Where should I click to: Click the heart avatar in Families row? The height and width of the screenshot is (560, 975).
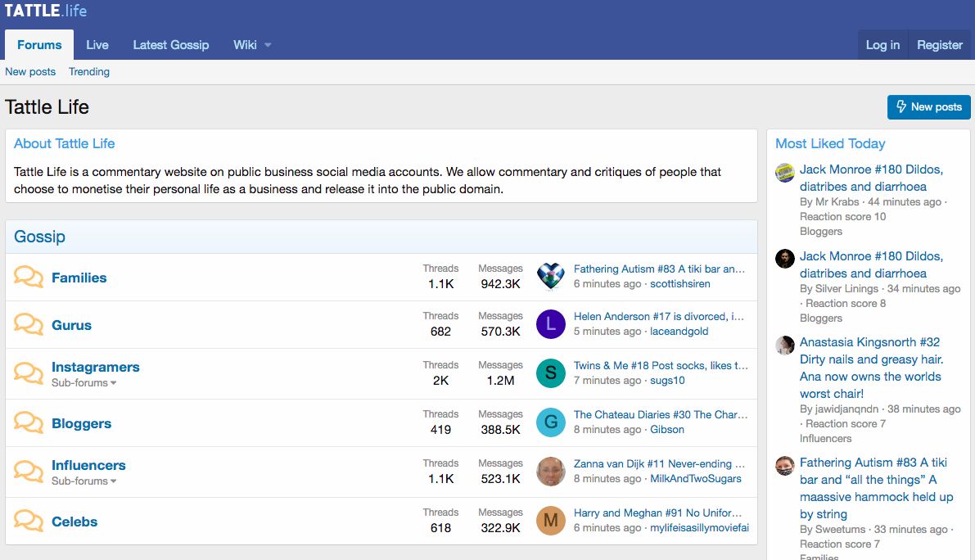tap(551, 277)
